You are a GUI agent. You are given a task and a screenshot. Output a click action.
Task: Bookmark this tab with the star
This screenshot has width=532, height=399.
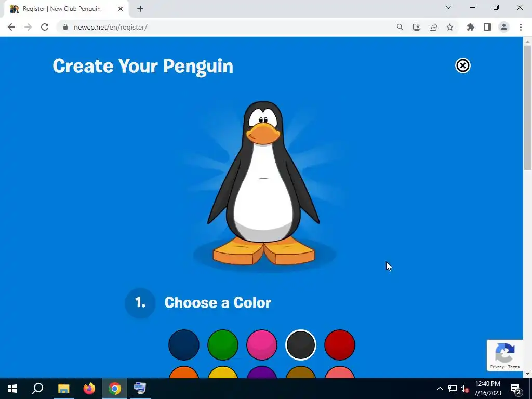coord(450,27)
